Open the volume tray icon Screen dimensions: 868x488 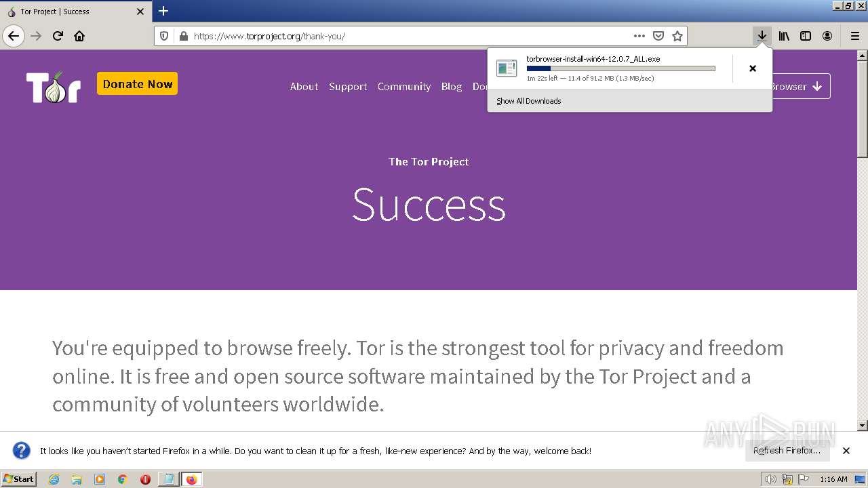coord(770,479)
